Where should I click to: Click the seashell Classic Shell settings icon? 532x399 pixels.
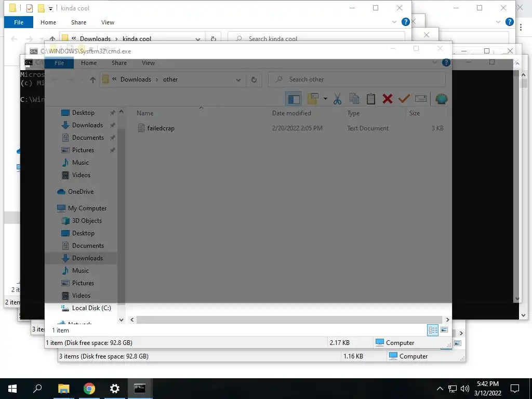[442, 99]
